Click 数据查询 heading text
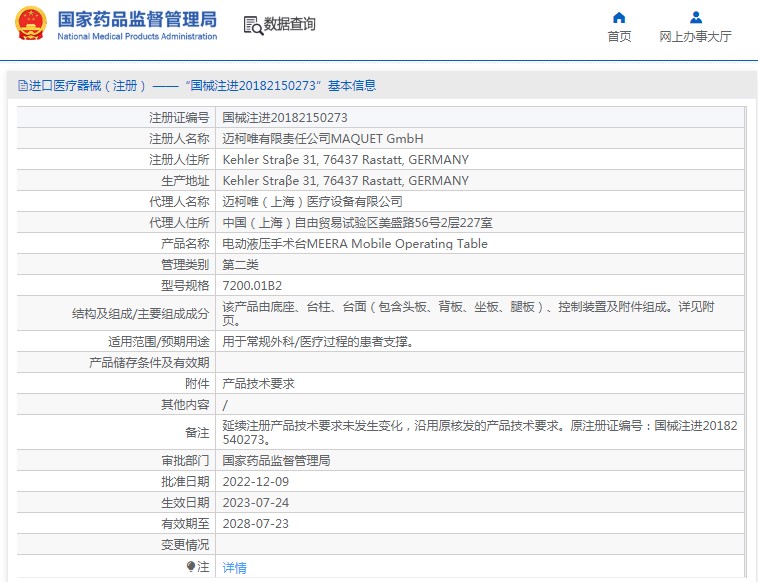Image resolution: width=758 pixels, height=582 pixels. [x=290, y=24]
